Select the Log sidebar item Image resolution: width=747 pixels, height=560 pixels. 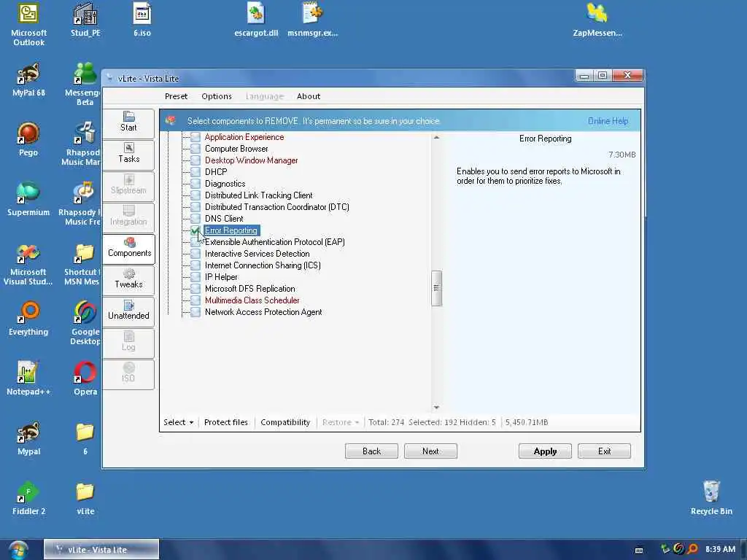[x=128, y=342]
